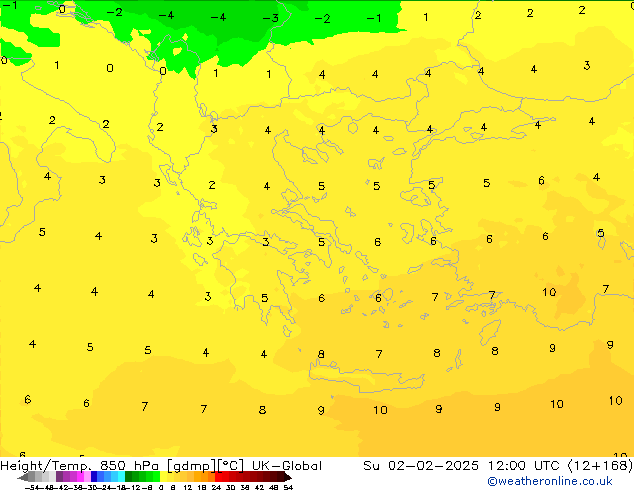Click the 'Height/Temp. 850 hPa' chart title
The height and width of the screenshot is (490, 634).
point(81,466)
